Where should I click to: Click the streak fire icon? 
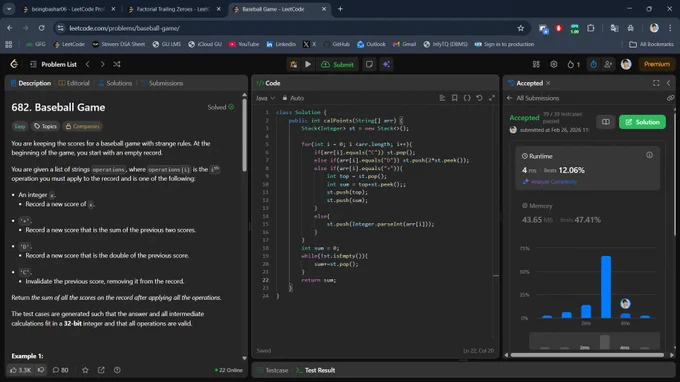573,64
